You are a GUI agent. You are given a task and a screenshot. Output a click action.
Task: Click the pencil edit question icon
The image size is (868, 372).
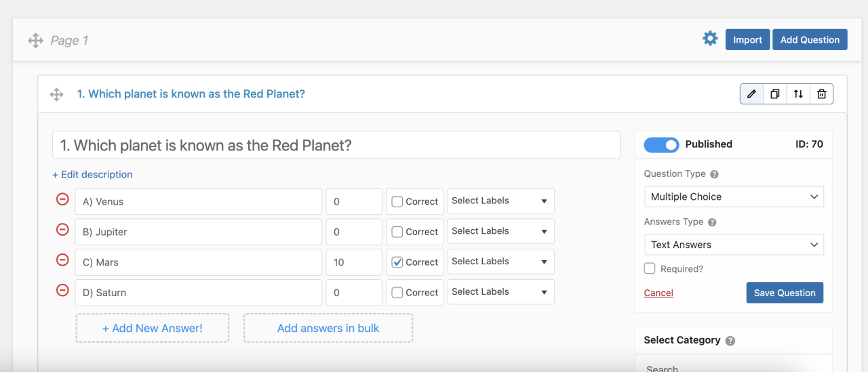[751, 94]
